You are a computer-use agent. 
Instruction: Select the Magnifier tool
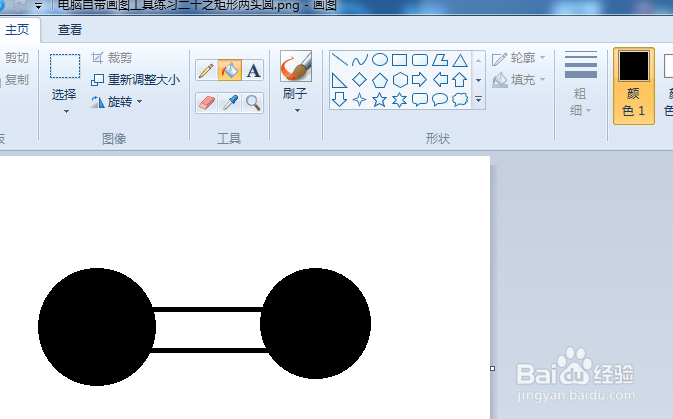253,103
